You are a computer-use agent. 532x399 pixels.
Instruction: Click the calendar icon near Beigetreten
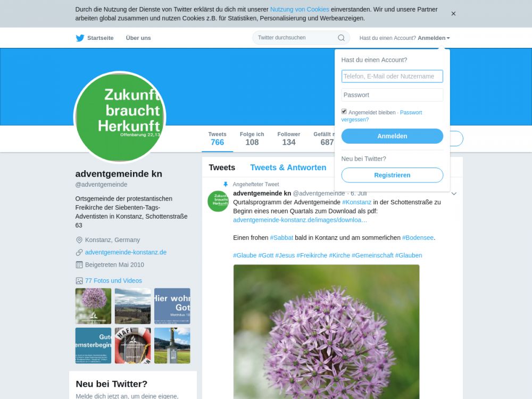click(79, 264)
